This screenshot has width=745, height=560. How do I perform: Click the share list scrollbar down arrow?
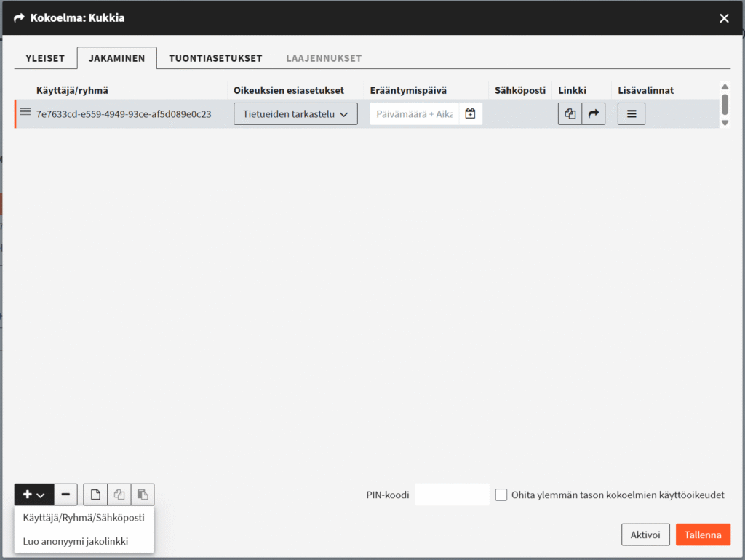725,122
